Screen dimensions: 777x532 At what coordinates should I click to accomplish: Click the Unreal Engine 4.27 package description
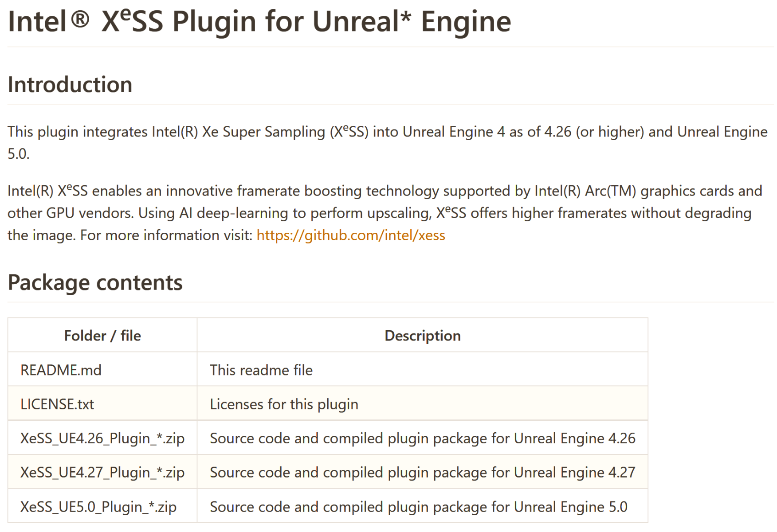coord(422,472)
